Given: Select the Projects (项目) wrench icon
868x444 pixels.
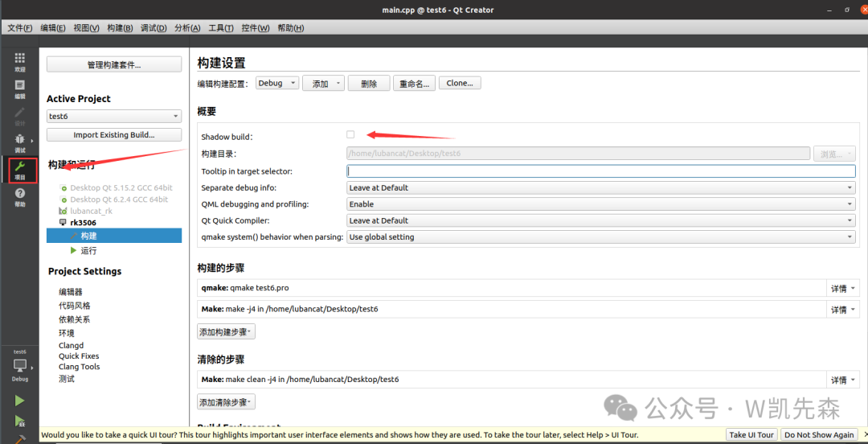Looking at the screenshot, I should pyautogui.click(x=20, y=170).
